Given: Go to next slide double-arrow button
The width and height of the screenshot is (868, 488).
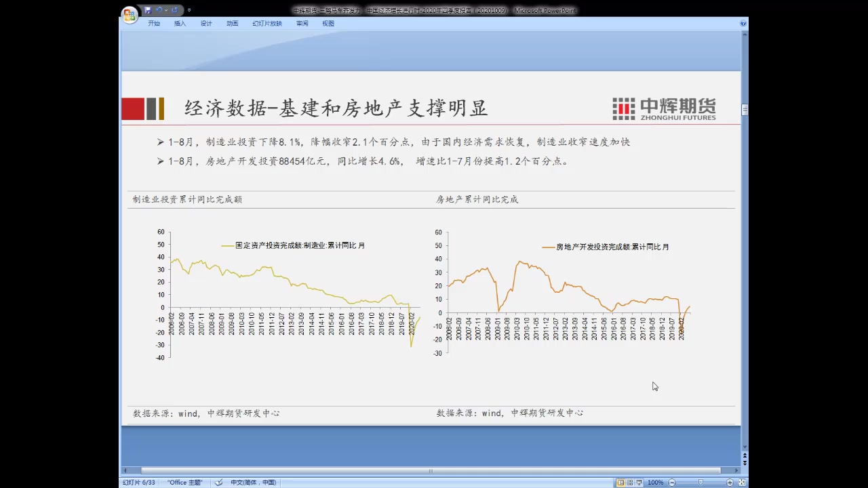Looking at the screenshot, I should tap(745, 462).
